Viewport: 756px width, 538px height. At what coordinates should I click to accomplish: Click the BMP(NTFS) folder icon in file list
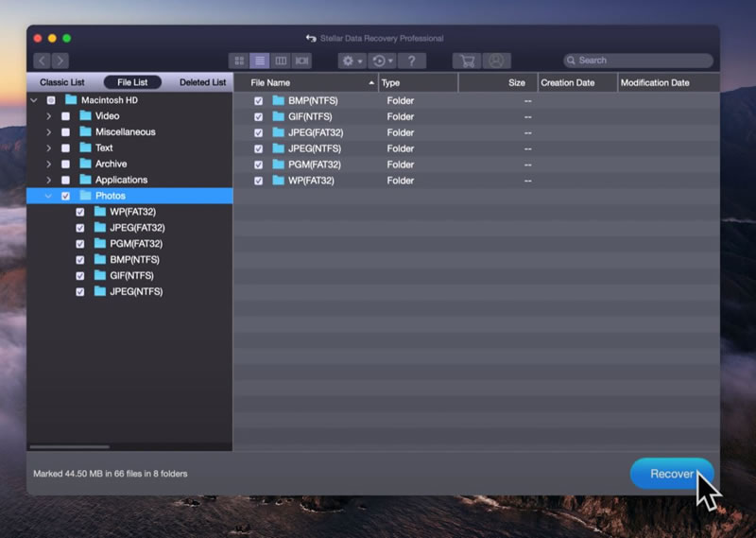point(278,100)
